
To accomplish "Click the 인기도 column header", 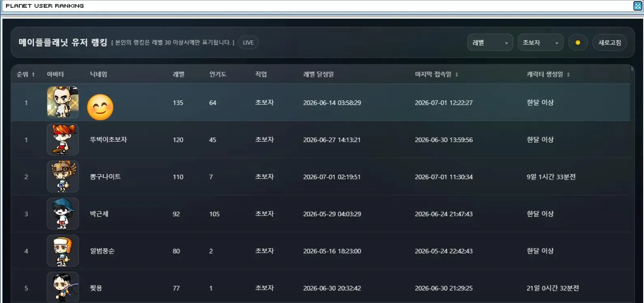I will 218,74.
